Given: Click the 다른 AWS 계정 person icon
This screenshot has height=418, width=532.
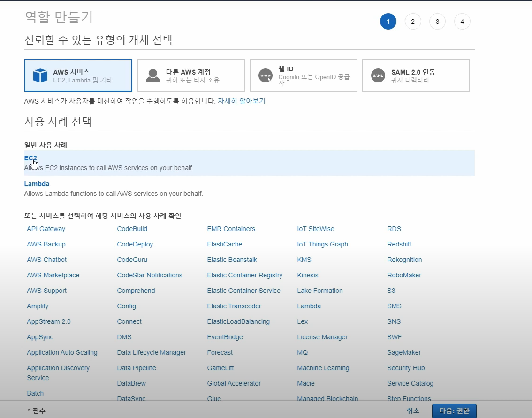Looking at the screenshot, I should tap(152, 75).
